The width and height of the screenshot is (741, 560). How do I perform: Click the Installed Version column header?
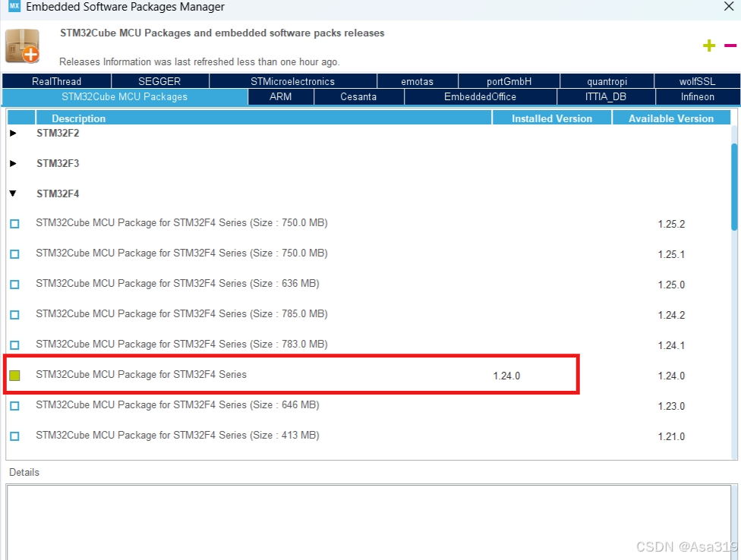[x=552, y=118]
